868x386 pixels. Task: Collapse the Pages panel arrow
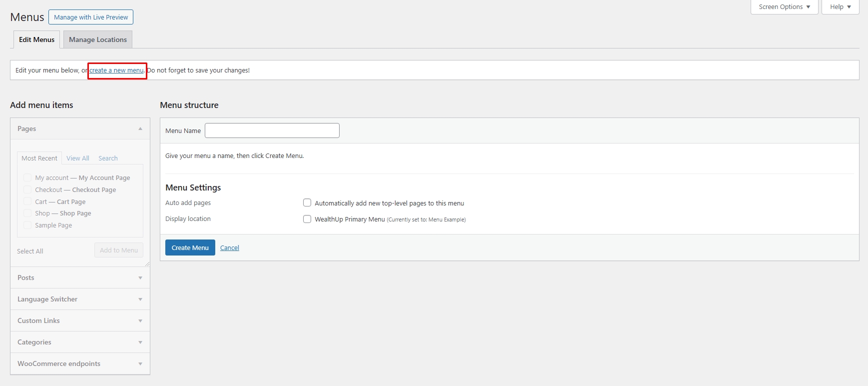point(140,129)
